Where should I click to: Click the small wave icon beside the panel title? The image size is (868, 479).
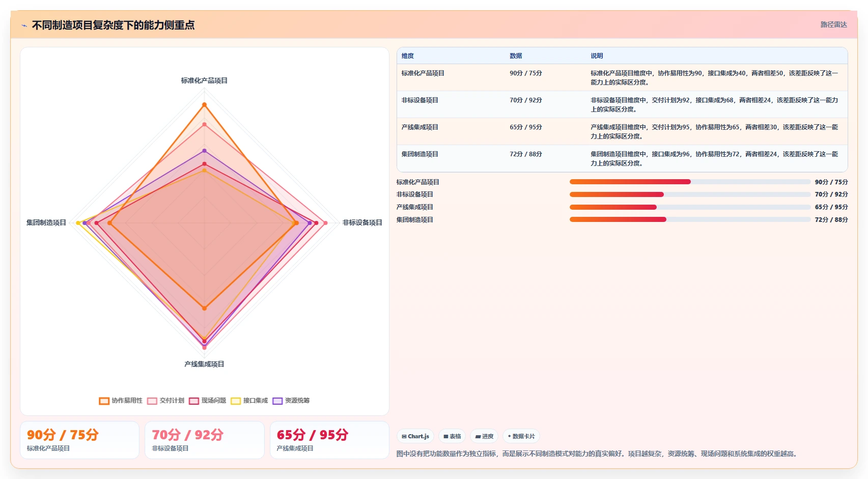[24, 25]
